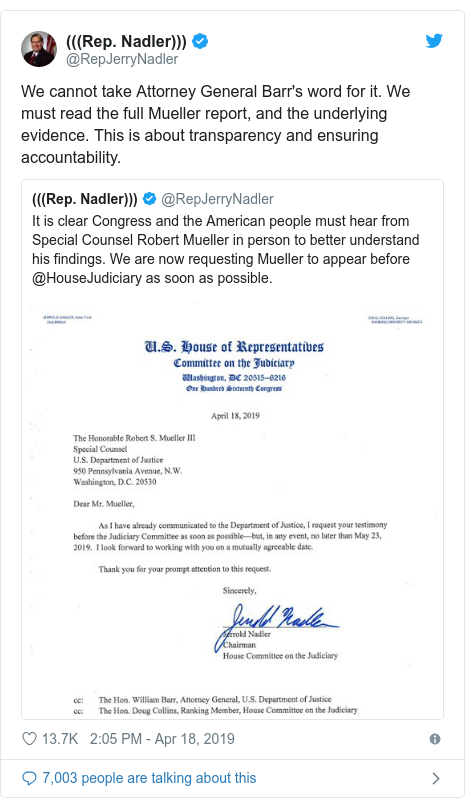This screenshot has width=465, height=807.
Task: Click the Jerrold Nadler signature in the letter
Action: 276,624
